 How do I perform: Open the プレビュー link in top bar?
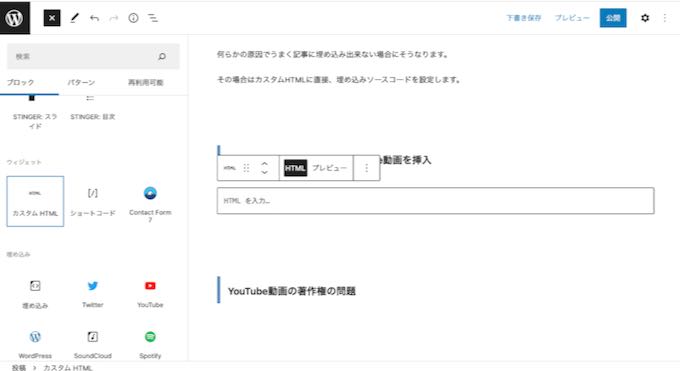click(572, 18)
